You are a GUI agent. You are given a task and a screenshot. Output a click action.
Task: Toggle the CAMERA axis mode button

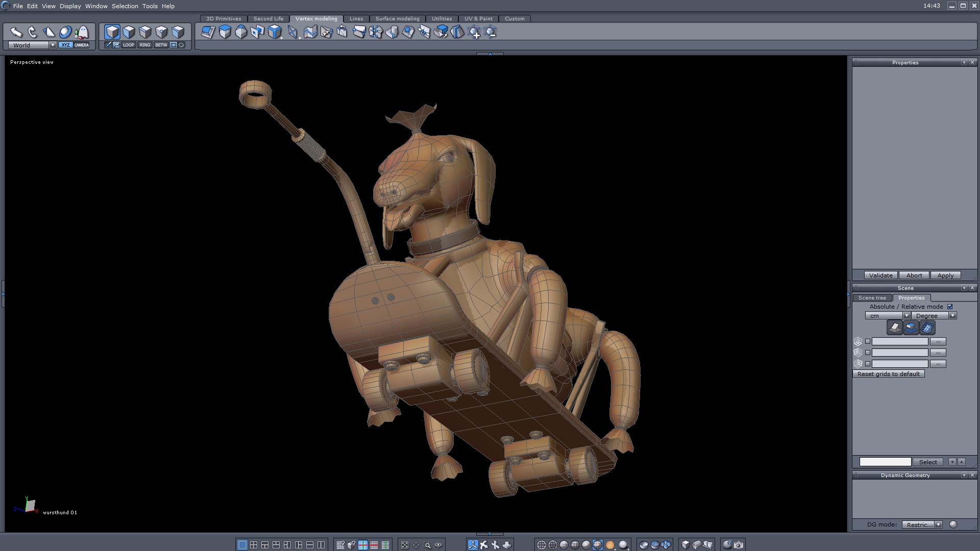(x=81, y=45)
